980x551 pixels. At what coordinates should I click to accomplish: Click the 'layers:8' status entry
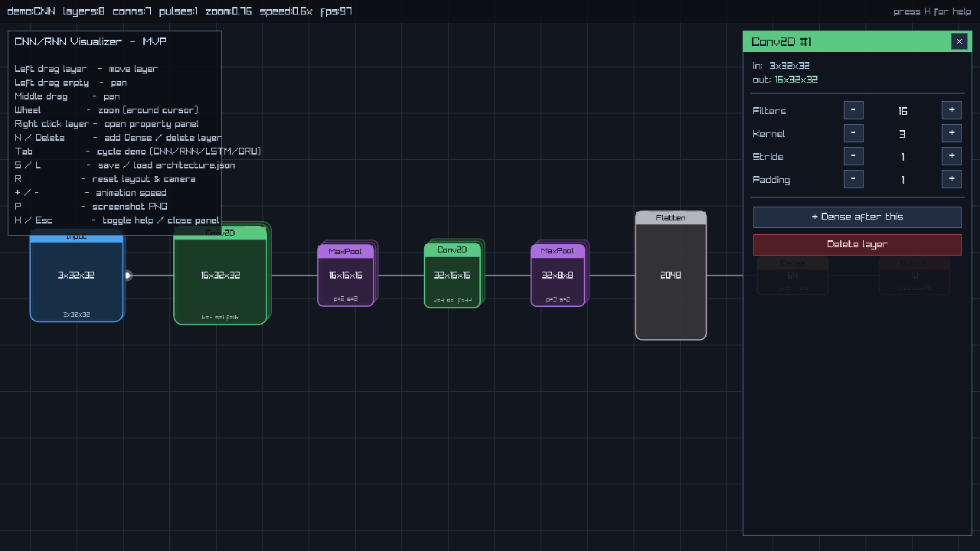84,11
